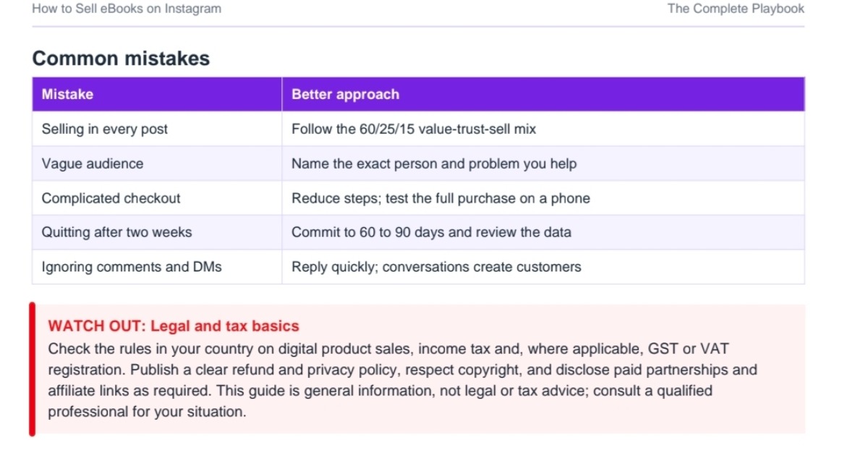Click the red bar beside the warning box
Image resolution: width=868 pixels, height=456 pixels.
point(32,369)
